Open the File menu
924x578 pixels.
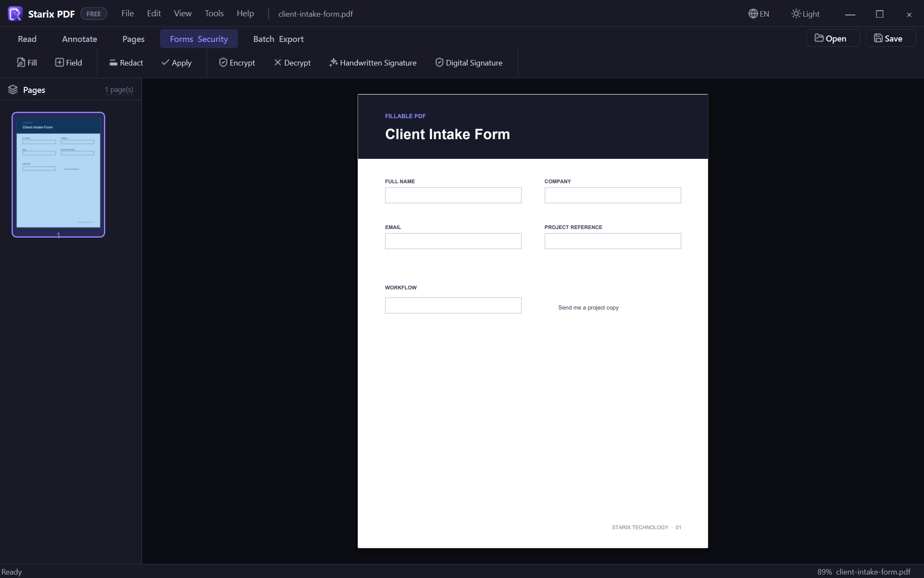(x=127, y=13)
